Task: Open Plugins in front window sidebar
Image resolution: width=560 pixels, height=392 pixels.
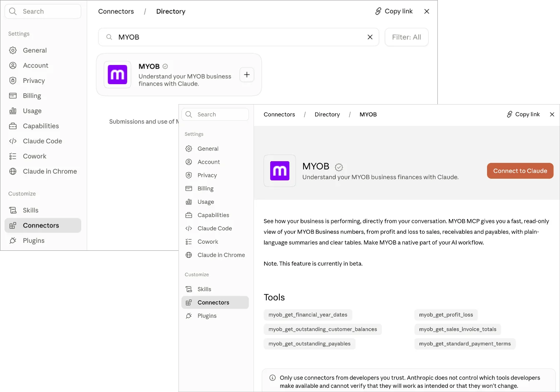Action: 215,316
